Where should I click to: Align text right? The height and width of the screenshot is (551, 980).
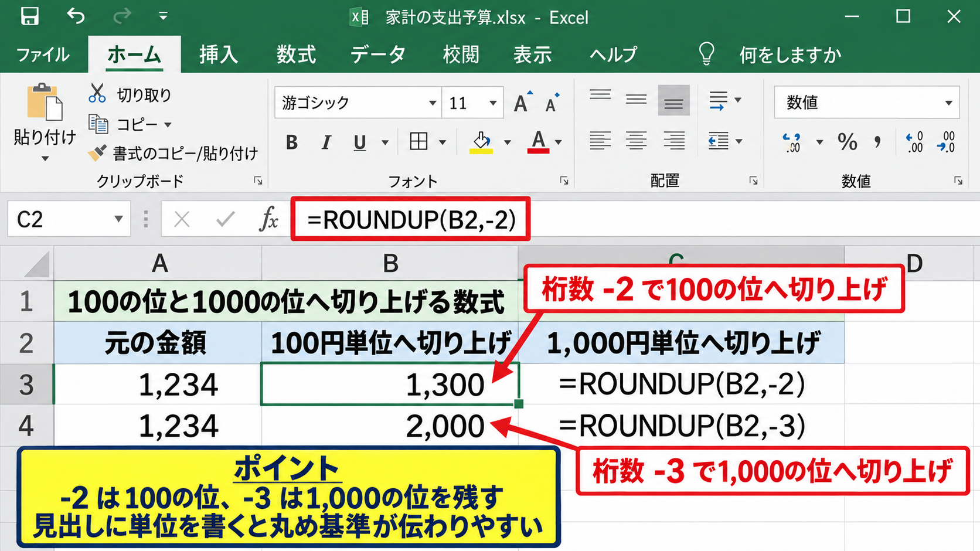(673, 141)
